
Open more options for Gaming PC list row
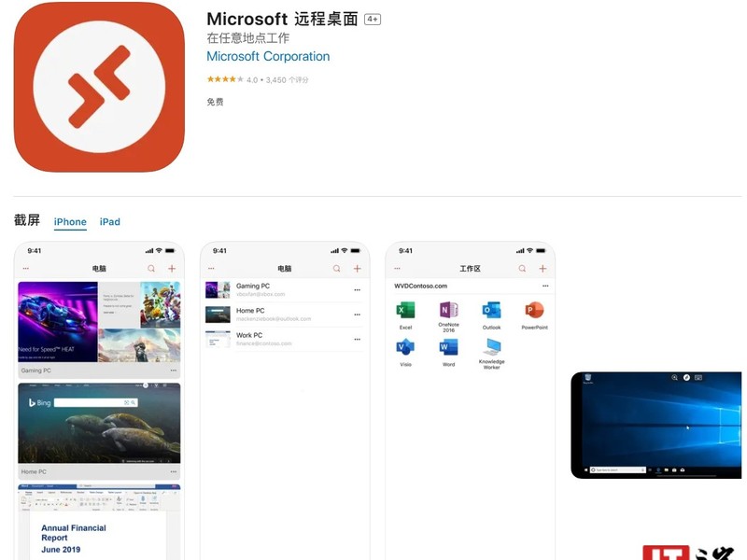[x=357, y=290]
